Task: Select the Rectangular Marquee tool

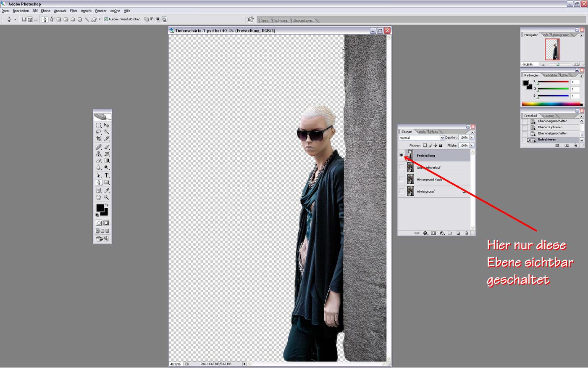Action: pos(98,125)
